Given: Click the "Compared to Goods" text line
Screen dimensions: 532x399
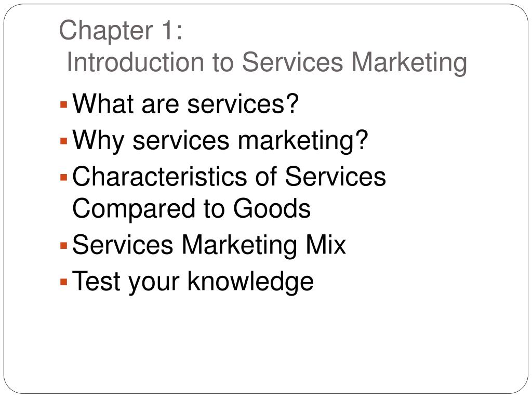Looking at the screenshot, I should [192, 209].
